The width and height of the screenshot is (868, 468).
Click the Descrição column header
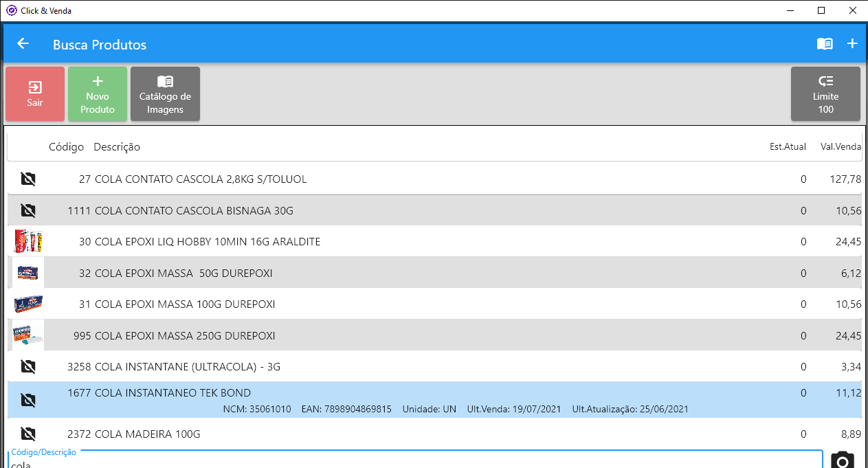coord(117,147)
